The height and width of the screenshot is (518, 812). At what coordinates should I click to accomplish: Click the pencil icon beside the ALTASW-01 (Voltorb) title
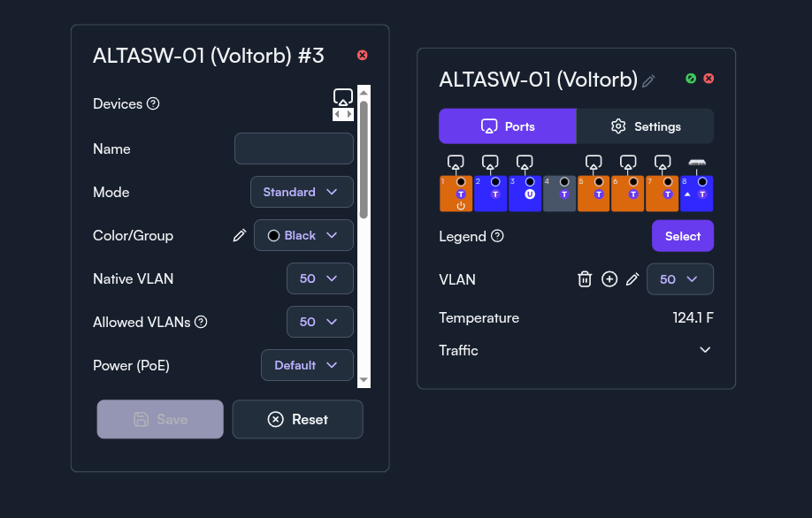[x=648, y=80]
